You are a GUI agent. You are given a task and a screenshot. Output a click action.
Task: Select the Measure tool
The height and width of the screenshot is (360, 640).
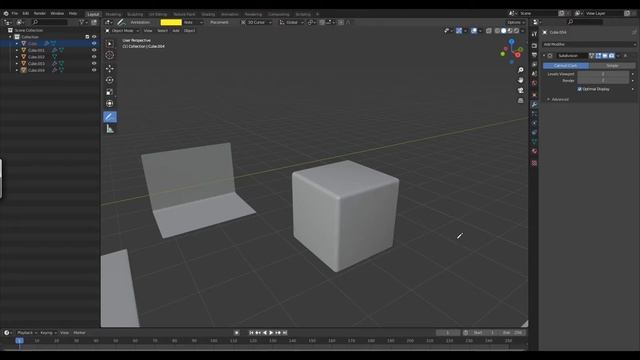coord(110,129)
